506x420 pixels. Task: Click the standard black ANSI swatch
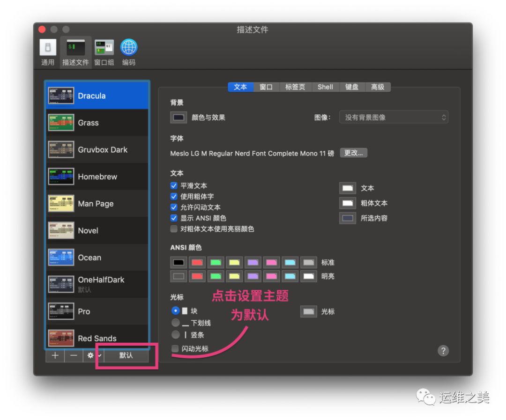(179, 262)
